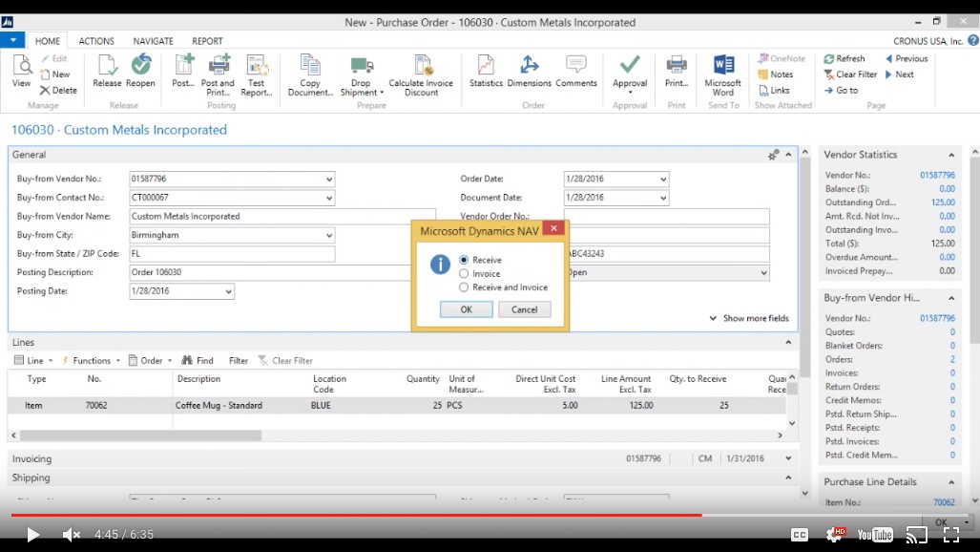Select the Invoice radio option
The width and height of the screenshot is (980, 552).
point(464,273)
